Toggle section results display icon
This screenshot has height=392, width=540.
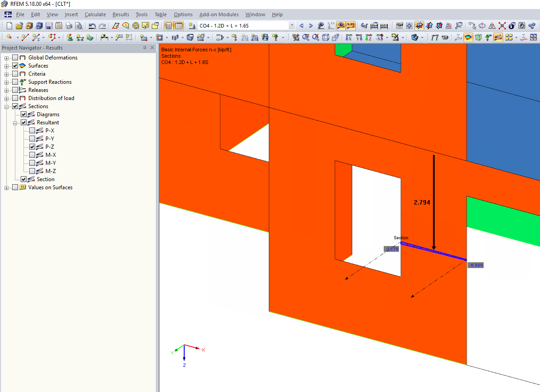(x=498, y=37)
